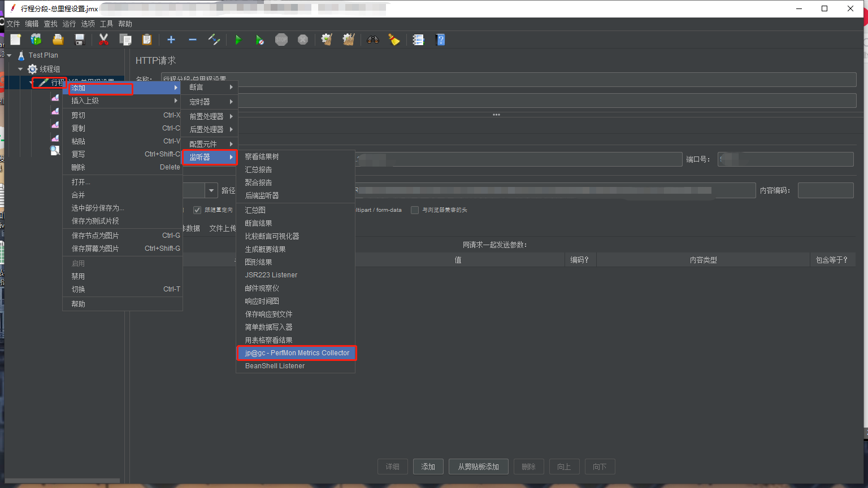Expand all nodes with plus icon
The width and height of the screenshot is (868, 488).
[171, 40]
